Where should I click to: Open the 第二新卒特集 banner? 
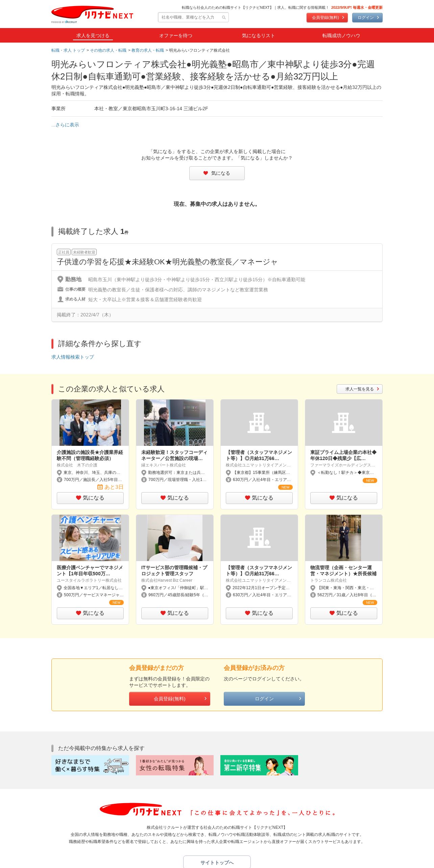[259, 765]
